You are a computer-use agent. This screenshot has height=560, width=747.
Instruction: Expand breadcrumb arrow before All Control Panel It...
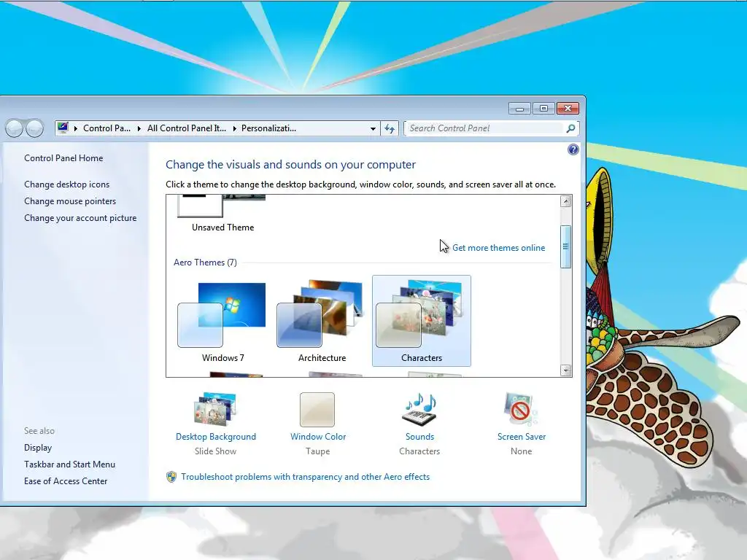(x=139, y=128)
